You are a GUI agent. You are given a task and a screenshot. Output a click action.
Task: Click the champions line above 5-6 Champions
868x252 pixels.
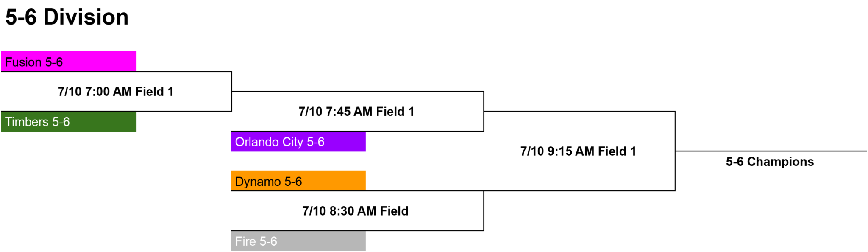click(771, 151)
